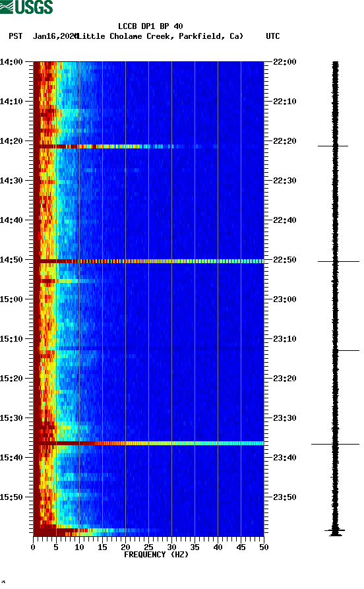Click the seismogram event marker near 22:50

[x=338, y=261]
